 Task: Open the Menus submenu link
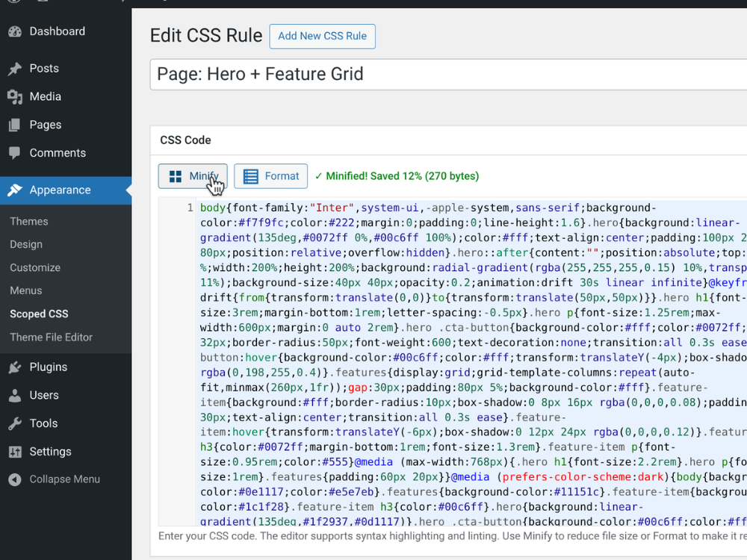tap(25, 290)
